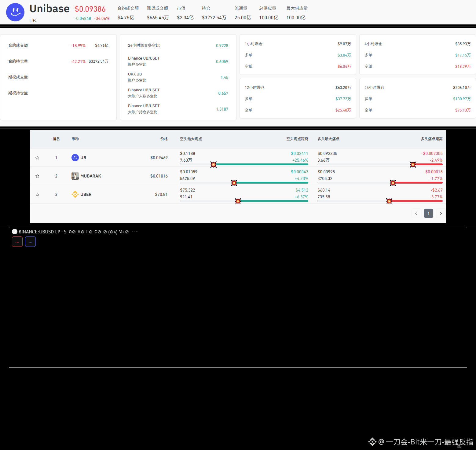476x450 pixels.
Task: Click the short pain-point marker on the MUBARAK row
Action: 234,183
